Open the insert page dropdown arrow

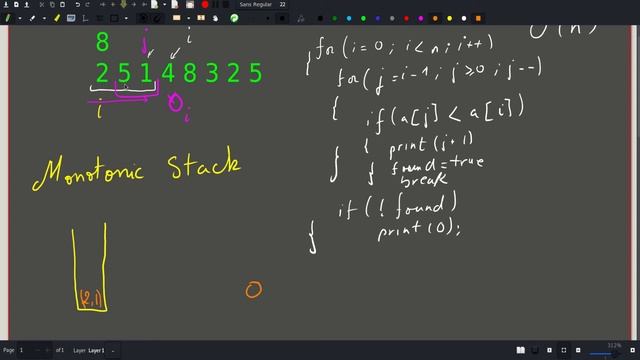(x=164, y=4)
